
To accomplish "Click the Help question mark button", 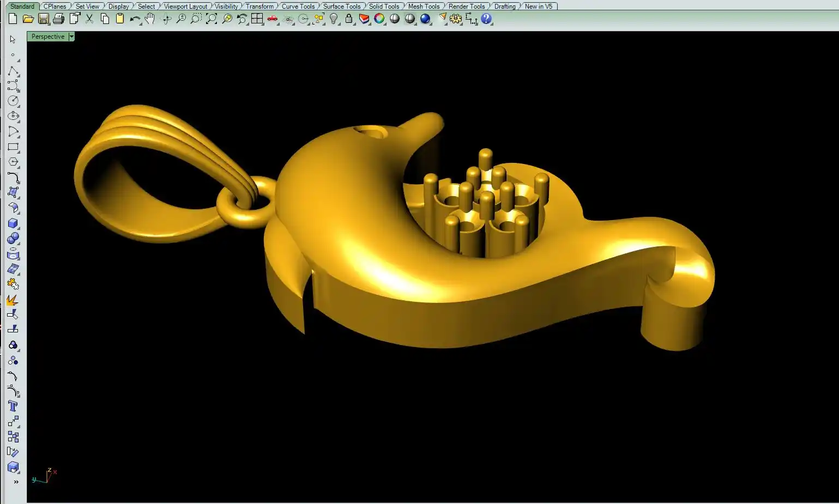I will (486, 19).
